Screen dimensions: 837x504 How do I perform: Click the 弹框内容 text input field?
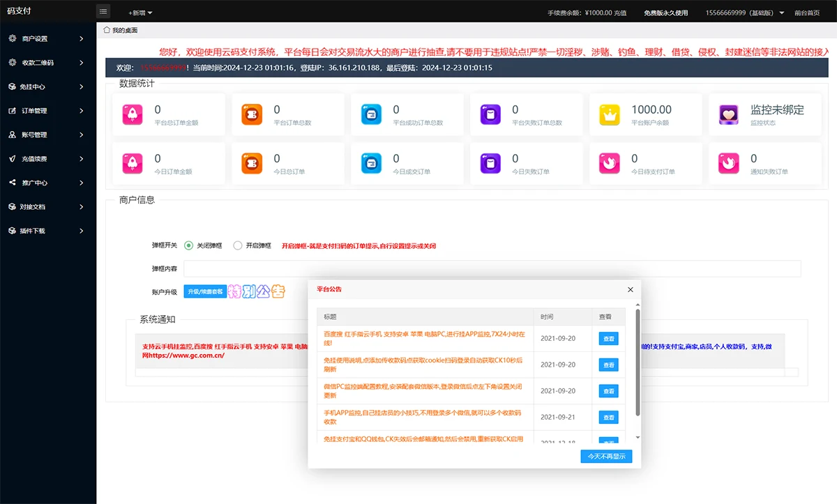click(492, 268)
